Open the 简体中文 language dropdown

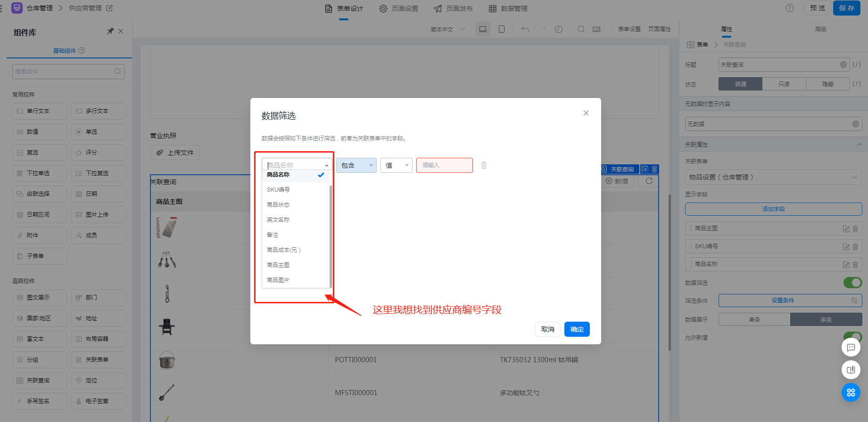point(447,29)
